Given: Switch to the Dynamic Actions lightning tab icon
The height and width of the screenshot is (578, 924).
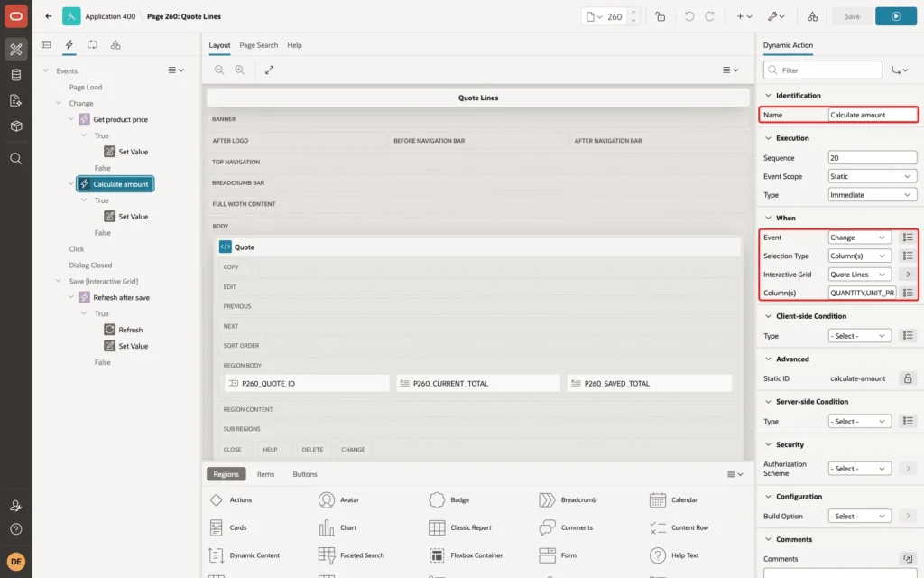Looking at the screenshot, I should tap(69, 45).
